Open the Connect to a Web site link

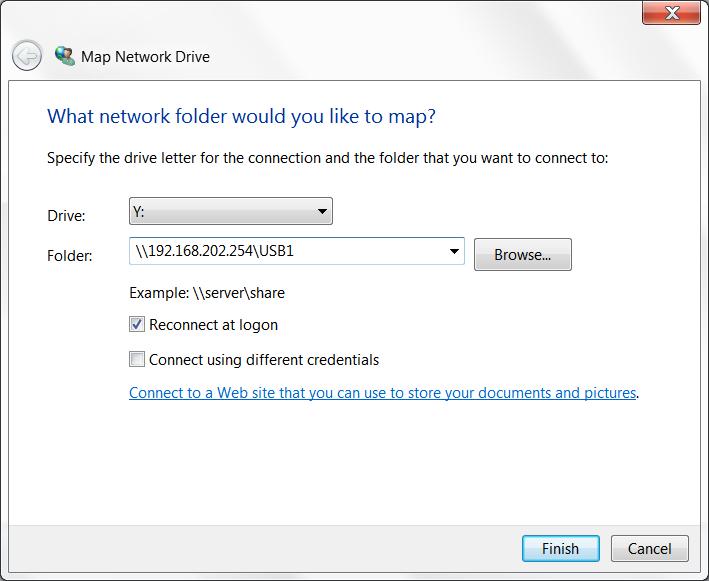[x=383, y=393]
